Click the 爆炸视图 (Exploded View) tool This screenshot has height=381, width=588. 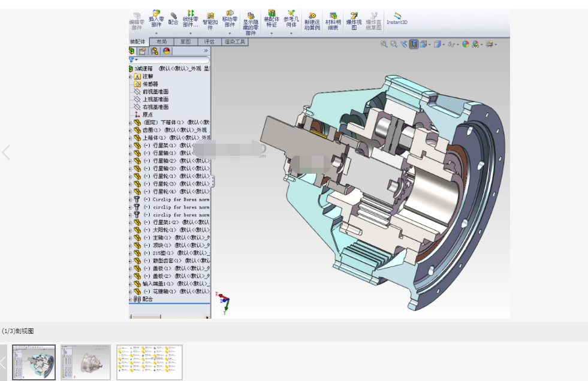[x=354, y=22]
